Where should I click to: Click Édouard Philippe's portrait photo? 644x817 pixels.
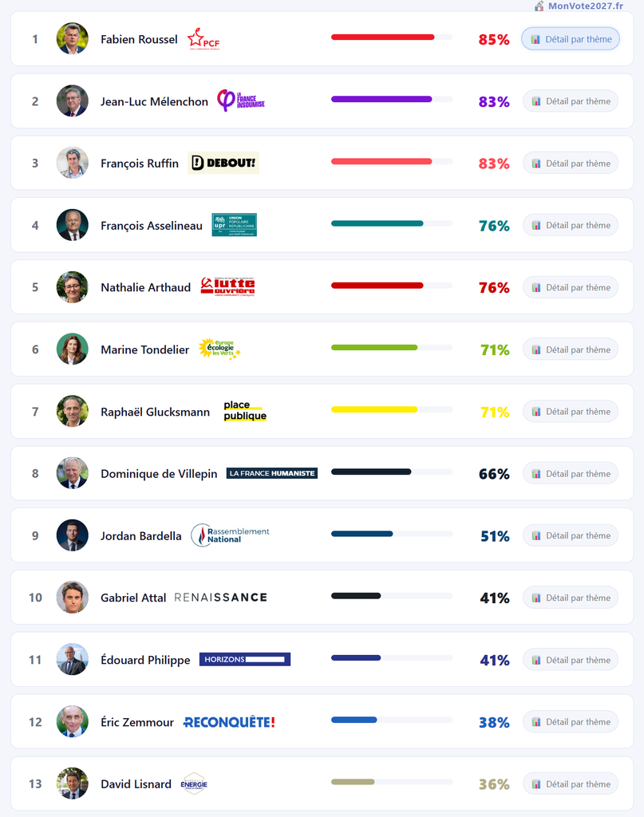[x=73, y=660]
